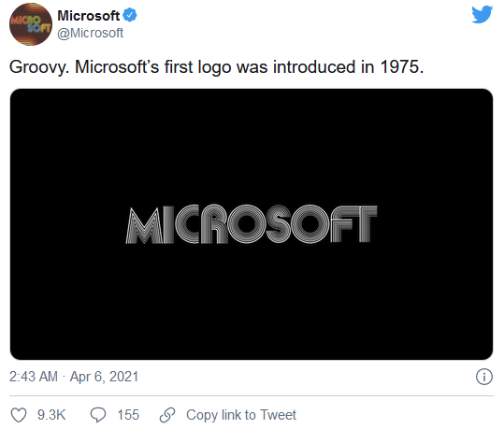Open the @Microsoft handle link

[91, 33]
